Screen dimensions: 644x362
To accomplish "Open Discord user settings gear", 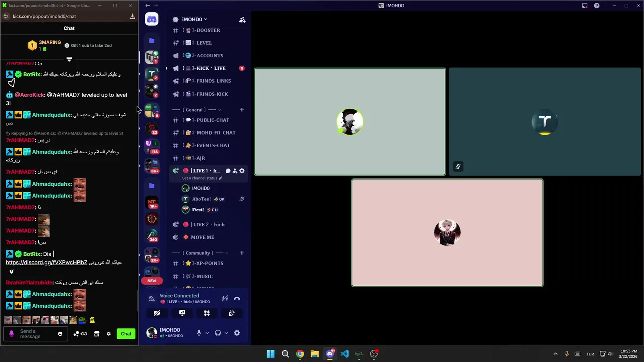I will (237, 333).
